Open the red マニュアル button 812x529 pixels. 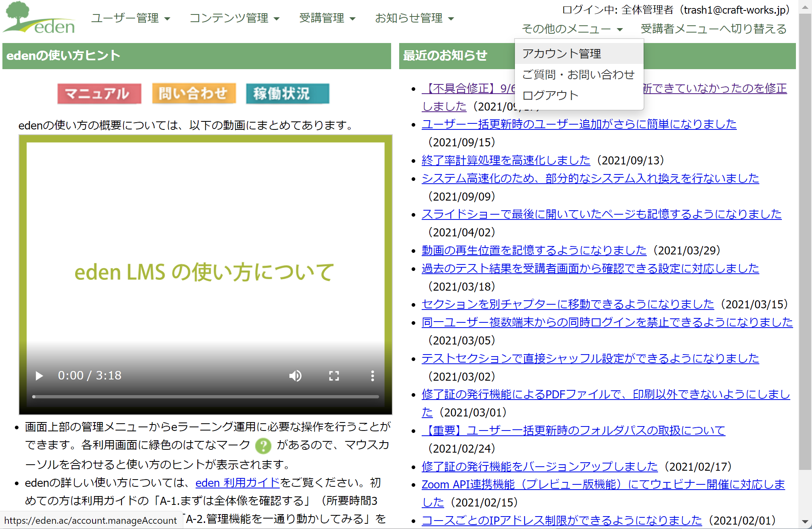click(x=99, y=94)
